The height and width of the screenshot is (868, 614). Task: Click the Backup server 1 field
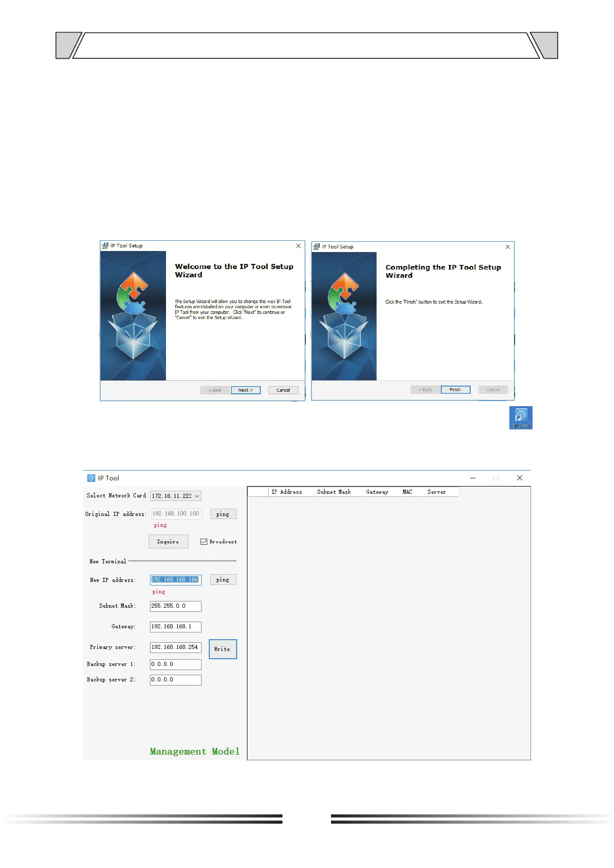[176, 664]
